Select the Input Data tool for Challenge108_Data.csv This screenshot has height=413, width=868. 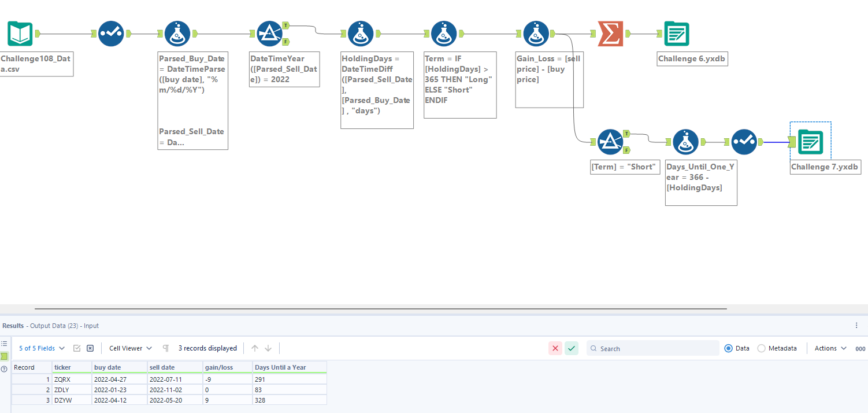[x=20, y=34]
